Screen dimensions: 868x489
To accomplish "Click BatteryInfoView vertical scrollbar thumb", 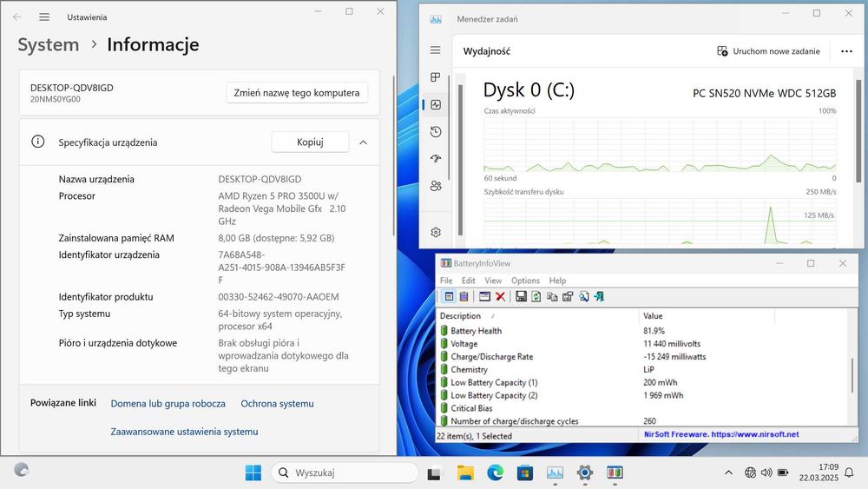I will coord(852,375).
